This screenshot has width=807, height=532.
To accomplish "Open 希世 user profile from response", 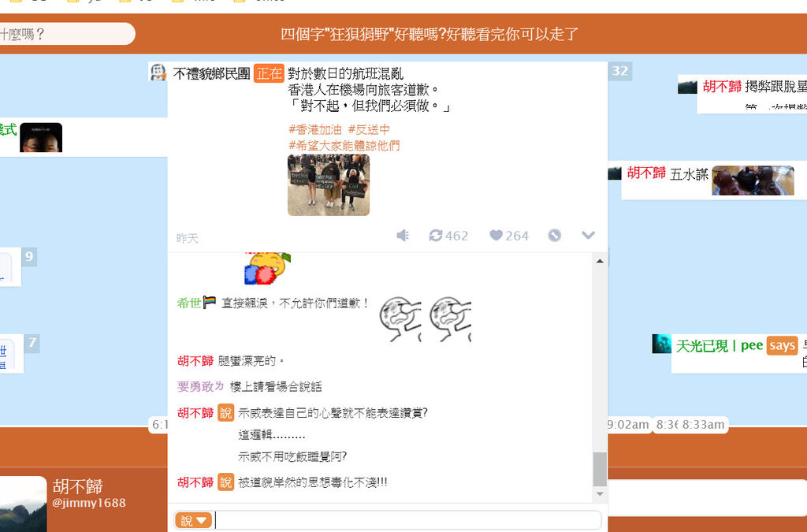I will pyautogui.click(x=189, y=303).
